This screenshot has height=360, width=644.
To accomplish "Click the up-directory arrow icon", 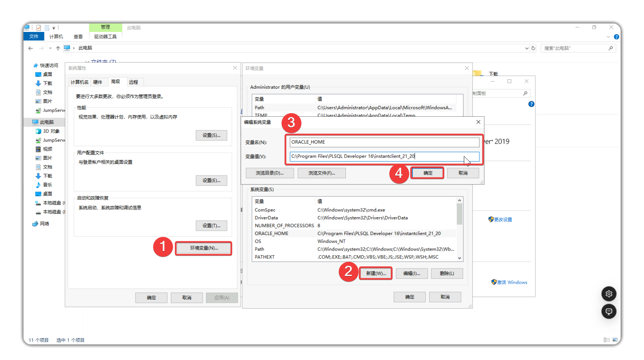I will tap(58, 48).
